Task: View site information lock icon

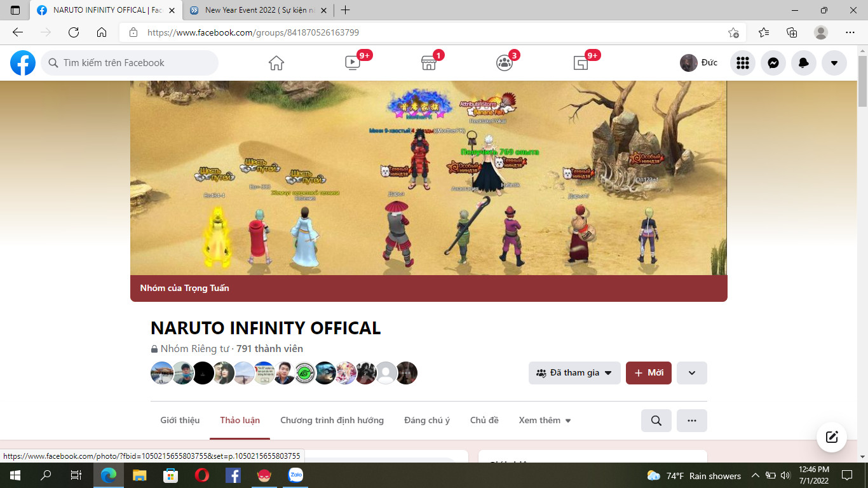Action: coord(133,32)
